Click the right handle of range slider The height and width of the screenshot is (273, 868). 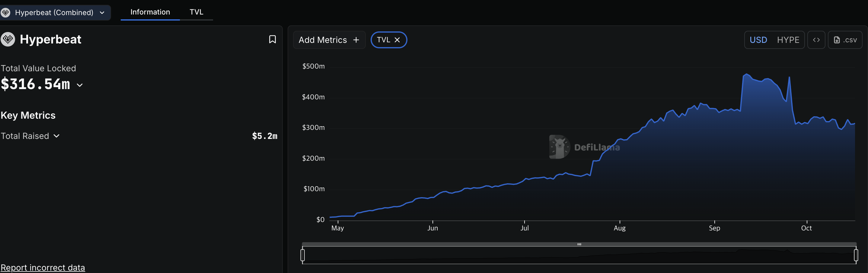point(856,255)
